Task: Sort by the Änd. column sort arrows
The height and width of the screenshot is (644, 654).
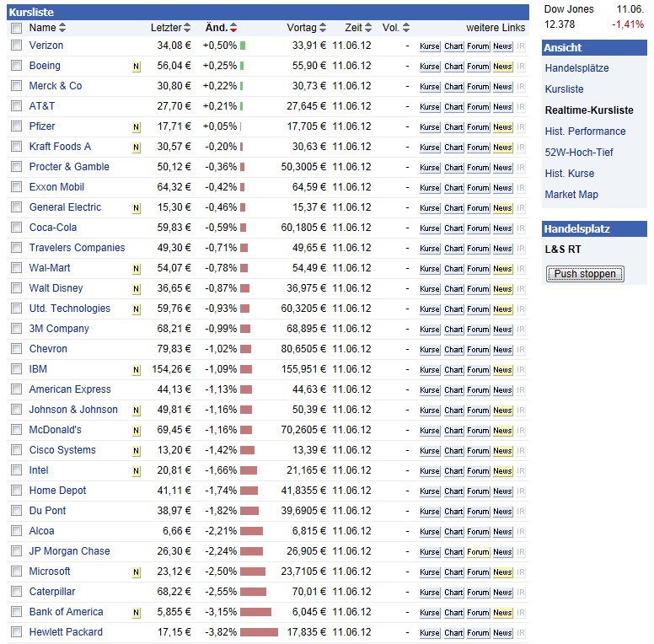Action: pos(233,28)
